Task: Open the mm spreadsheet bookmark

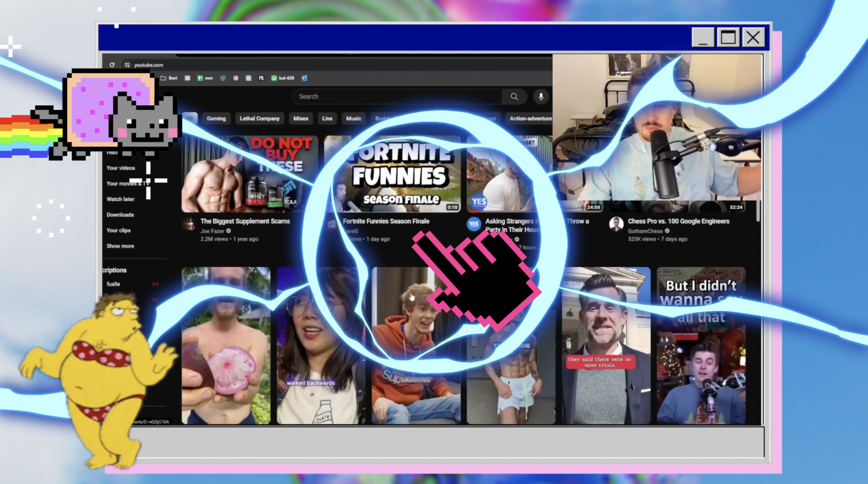Action: click(205, 78)
